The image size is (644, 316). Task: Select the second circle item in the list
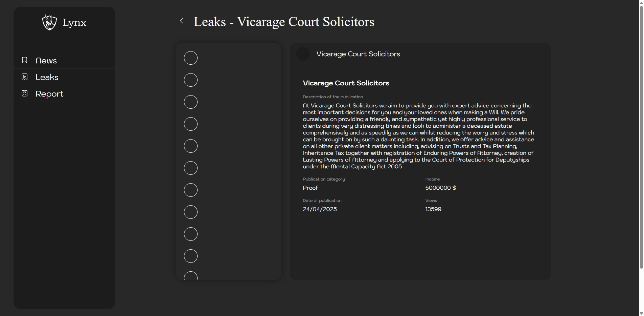[191, 80]
